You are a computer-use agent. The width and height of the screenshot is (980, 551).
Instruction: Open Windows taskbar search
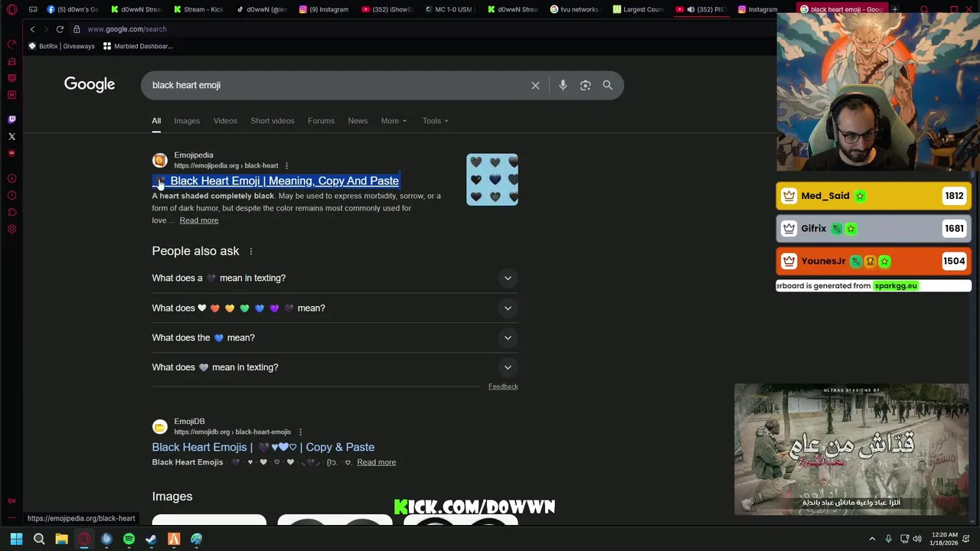coord(39,539)
